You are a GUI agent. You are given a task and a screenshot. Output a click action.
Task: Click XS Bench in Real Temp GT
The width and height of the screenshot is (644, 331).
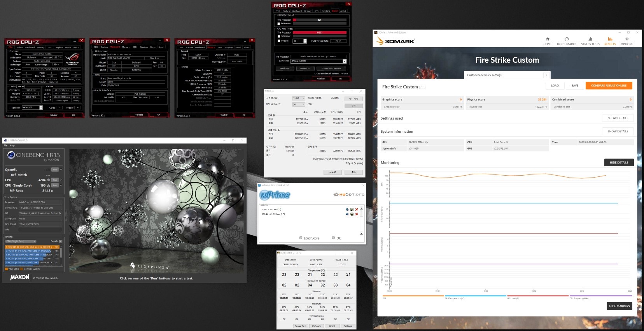pos(316,326)
